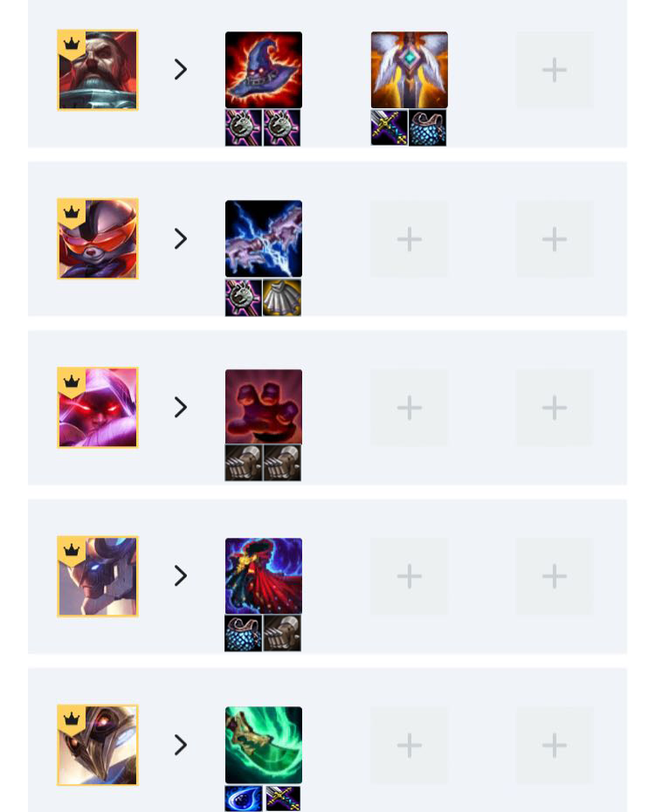Add second item in Kennen's row
The width and height of the screenshot is (655, 812).
tap(409, 238)
